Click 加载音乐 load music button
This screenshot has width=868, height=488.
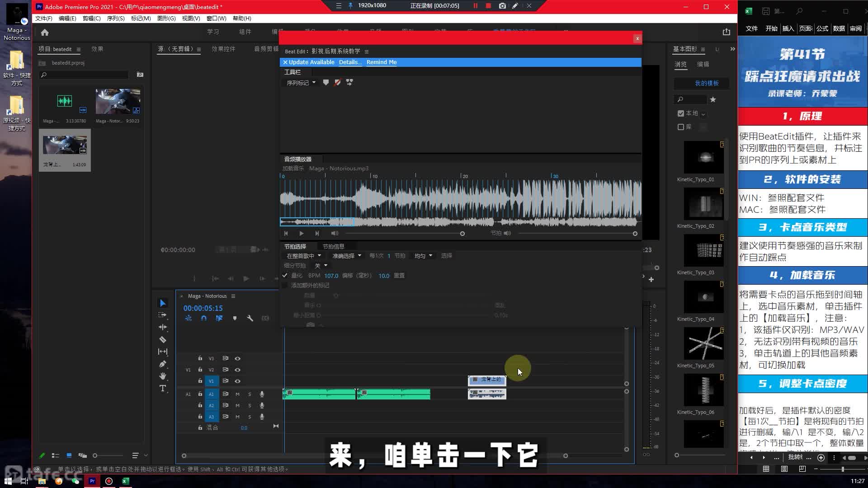(293, 169)
